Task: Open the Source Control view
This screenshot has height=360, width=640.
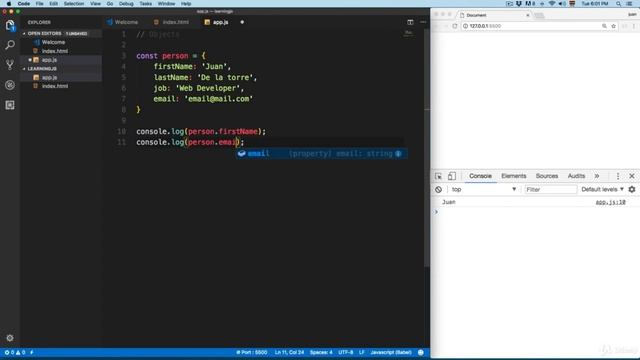Action: pos(10,65)
